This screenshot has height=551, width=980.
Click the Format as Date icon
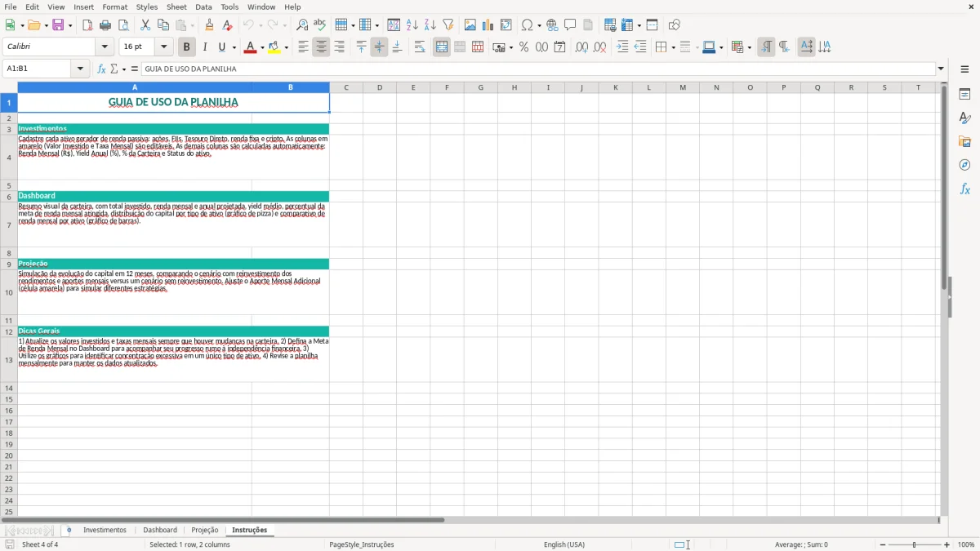pyautogui.click(x=560, y=47)
